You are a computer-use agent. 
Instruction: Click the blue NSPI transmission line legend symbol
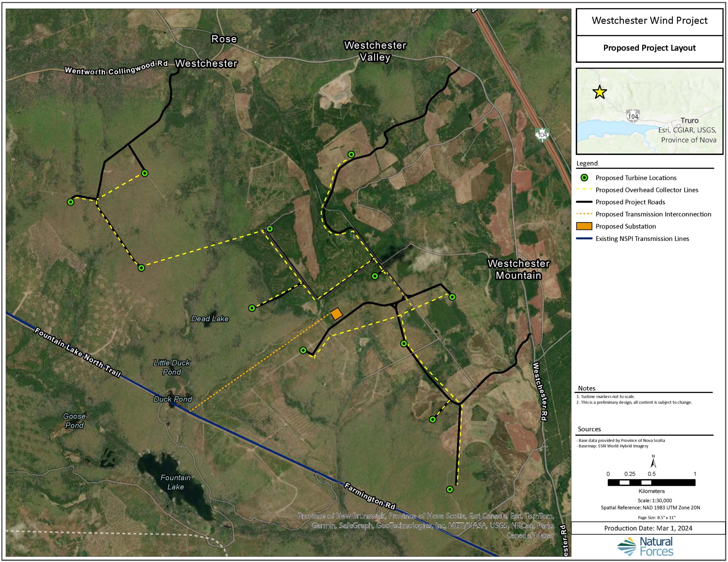pyautogui.click(x=584, y=239)
